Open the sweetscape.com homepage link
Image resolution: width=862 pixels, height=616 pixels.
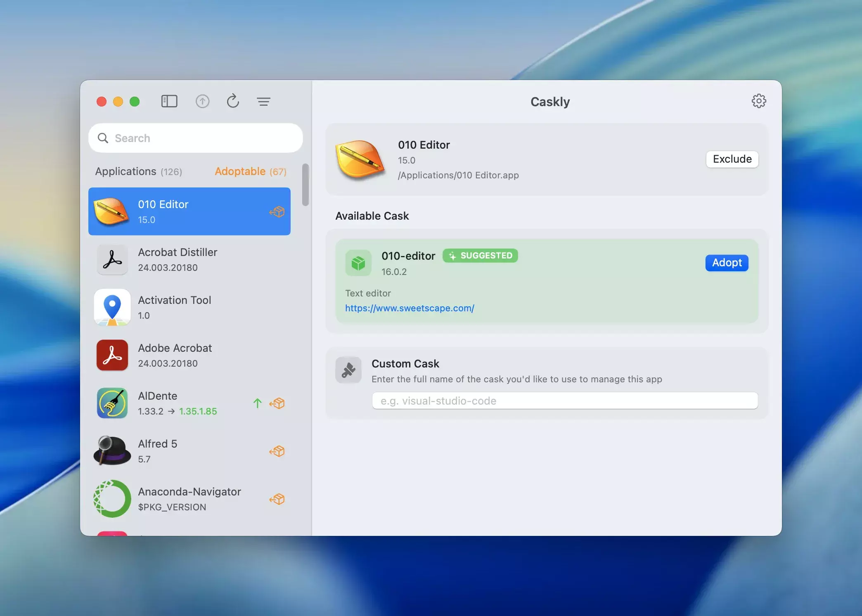tap(410, 308)
